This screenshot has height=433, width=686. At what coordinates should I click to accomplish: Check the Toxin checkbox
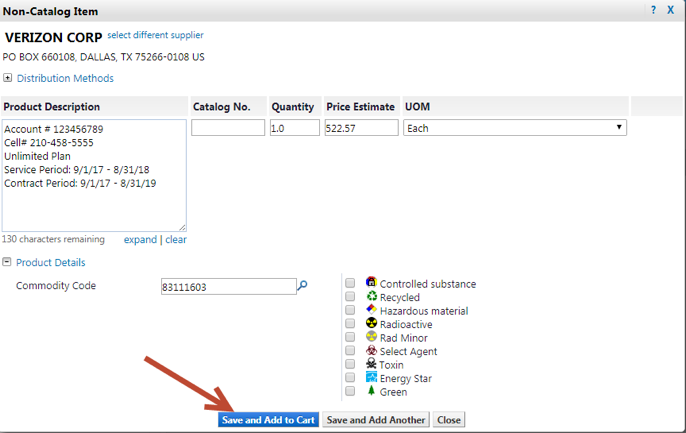[x=350, y=364]
